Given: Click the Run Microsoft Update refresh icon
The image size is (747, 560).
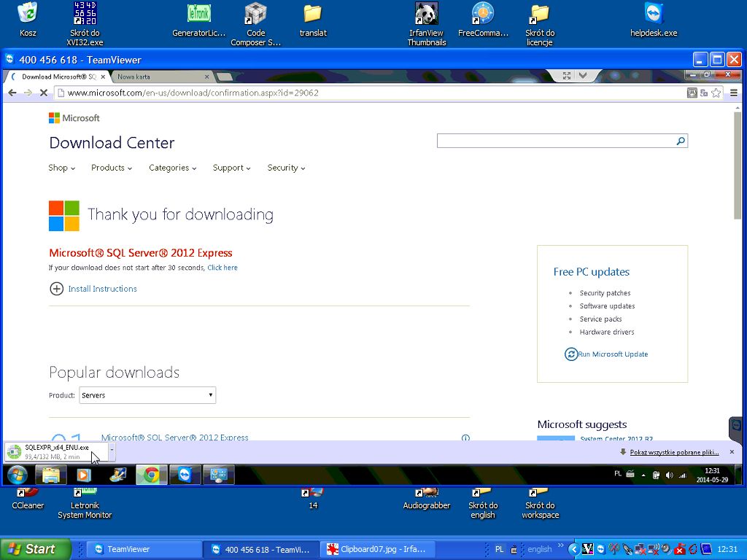Looking at the screenshot, I should [x=571, y=354].
